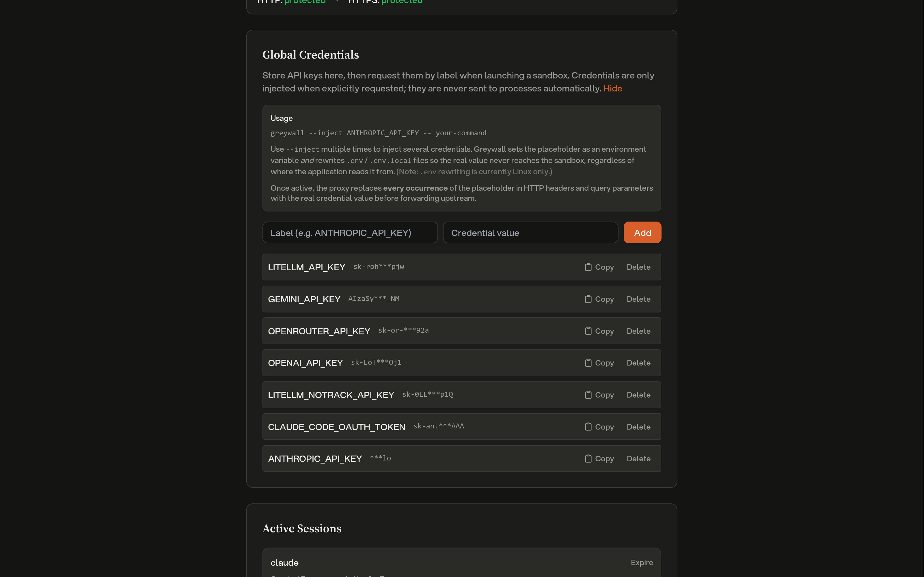Hide the Global Credentials usage info
Viewport: 924px width, 577px height.
coord(612,88)
